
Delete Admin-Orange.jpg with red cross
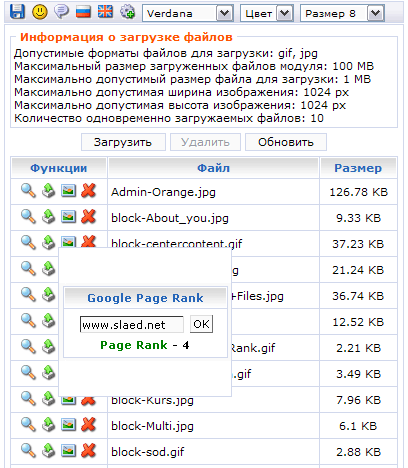pyautogui.click(x=89, y=191)
